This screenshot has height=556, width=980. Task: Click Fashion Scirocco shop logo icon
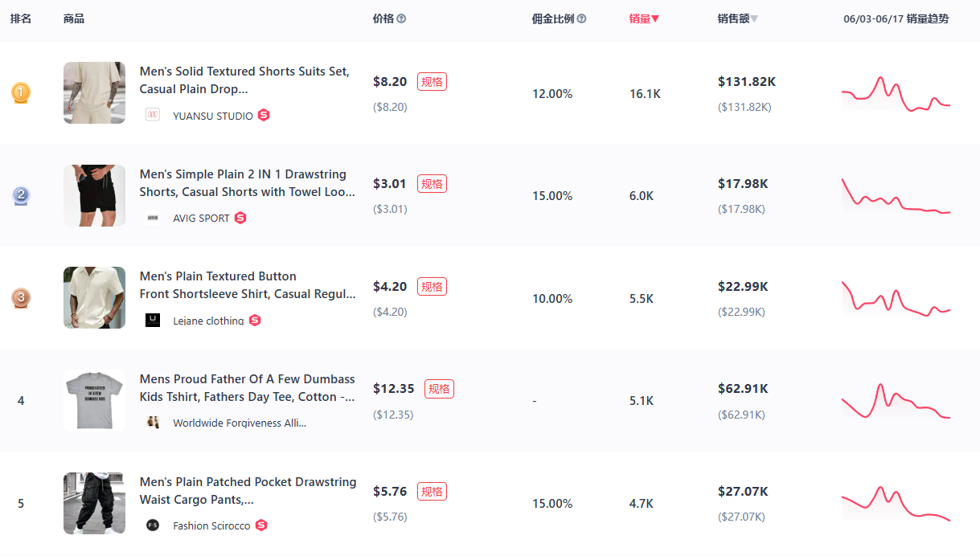[x=153, y=525]
